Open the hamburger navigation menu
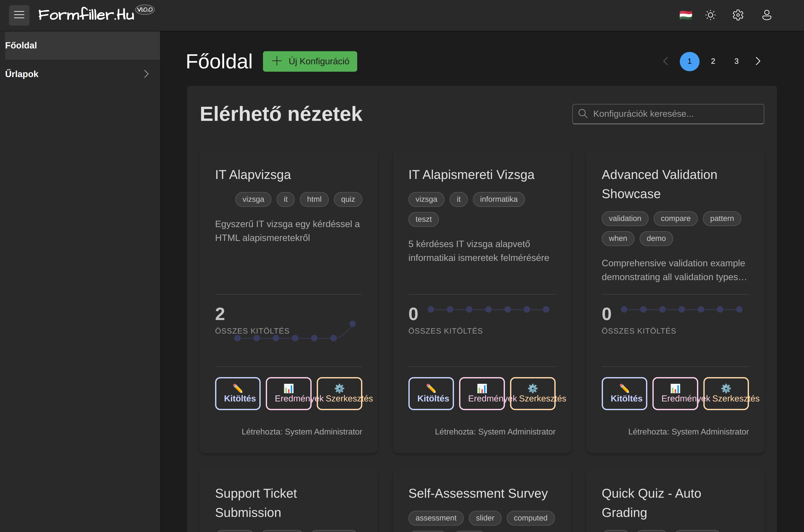This screenshot has height=532, width=804. pos(19,15)
